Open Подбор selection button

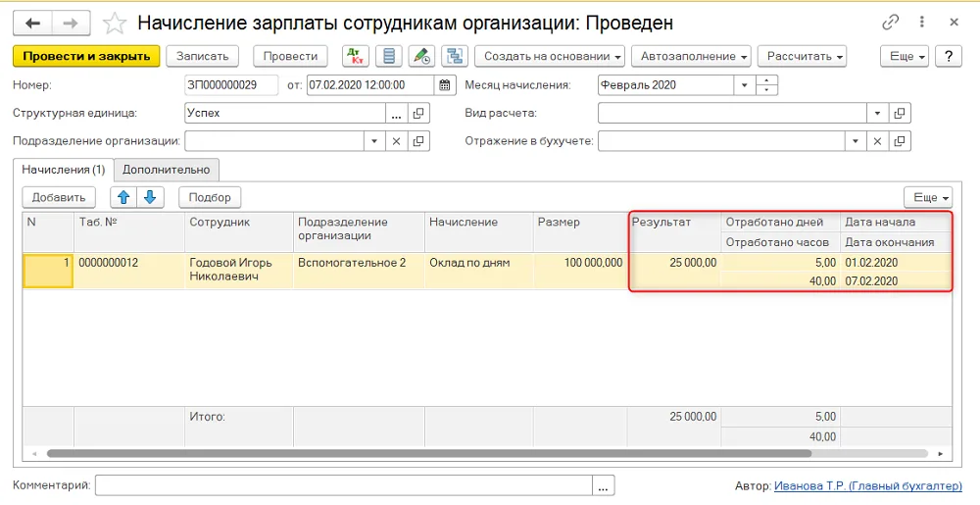click(210, 197)
